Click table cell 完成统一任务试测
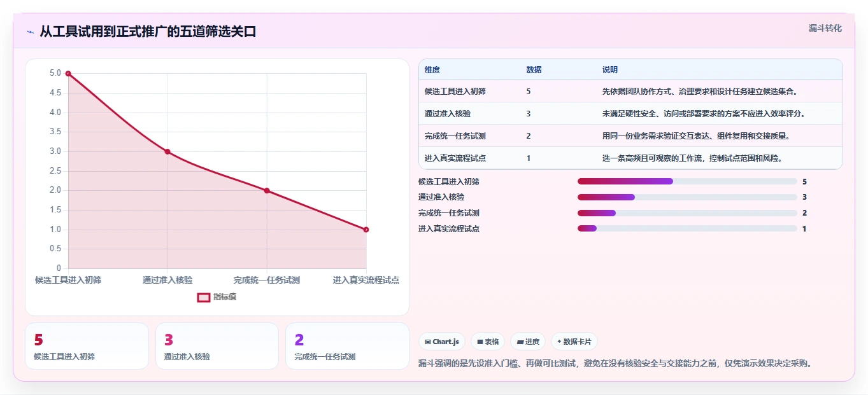Screen dimensions: 868x395 [x=455, y=136]
